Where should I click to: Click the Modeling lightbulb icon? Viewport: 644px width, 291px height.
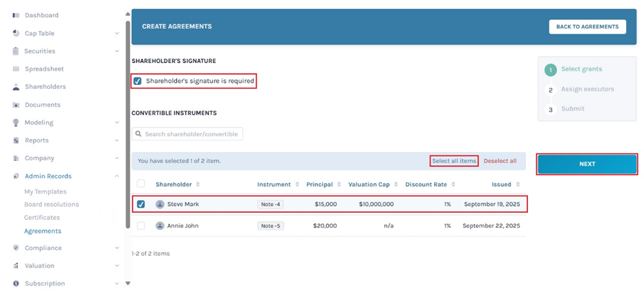pos(16,123)
